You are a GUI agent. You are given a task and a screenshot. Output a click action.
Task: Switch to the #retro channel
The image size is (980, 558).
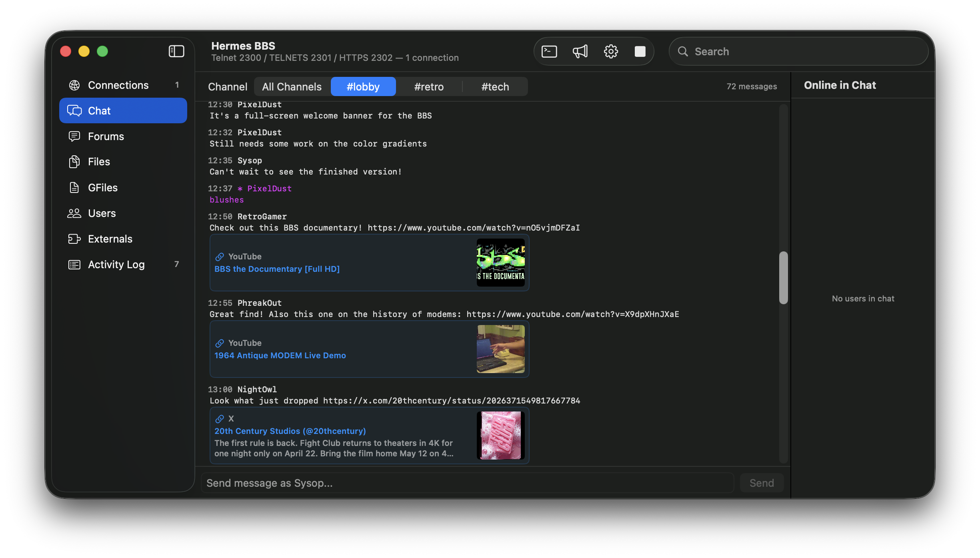tap(428, 86)
